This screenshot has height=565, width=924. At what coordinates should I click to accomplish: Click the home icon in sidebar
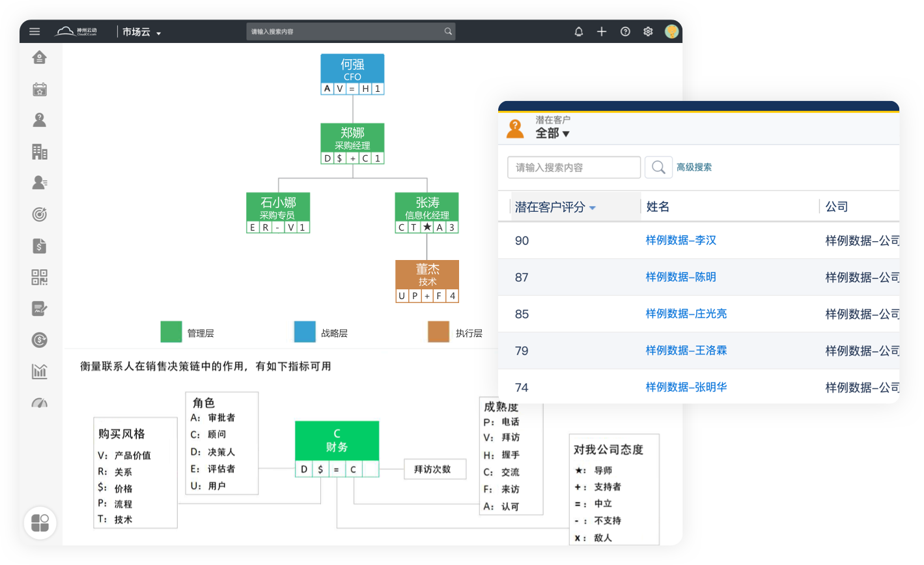[x=40, y=58]
